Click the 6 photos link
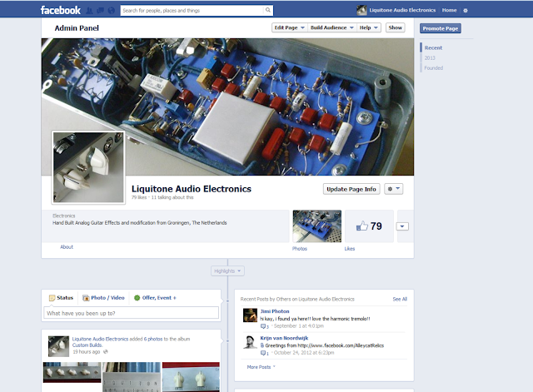533x392 pixels. (153, 339)
